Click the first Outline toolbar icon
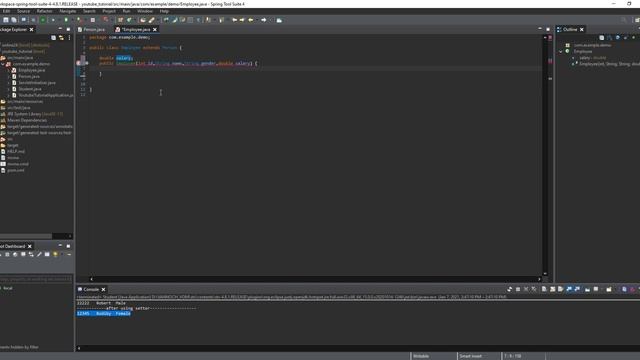 [602, 38]
